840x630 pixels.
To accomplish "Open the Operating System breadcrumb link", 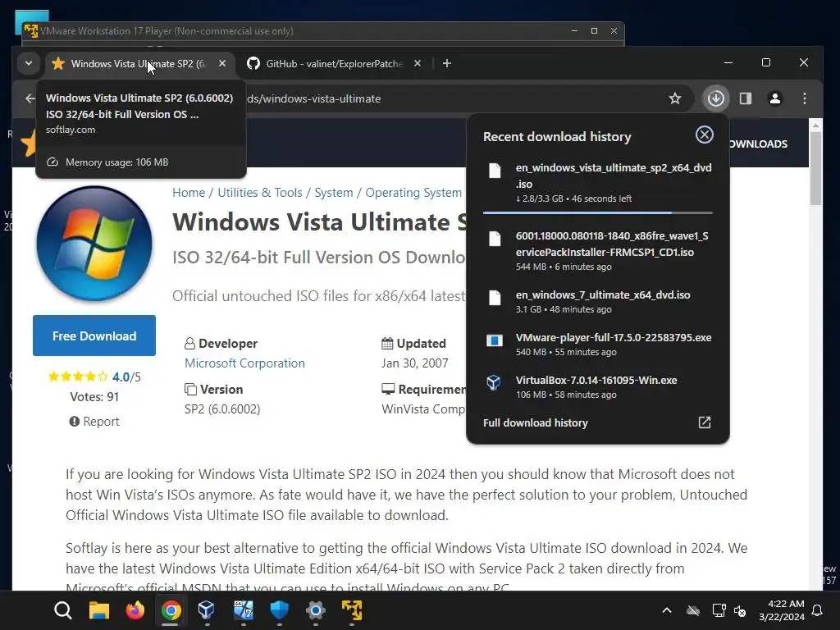I will click(x=413, y=193).
